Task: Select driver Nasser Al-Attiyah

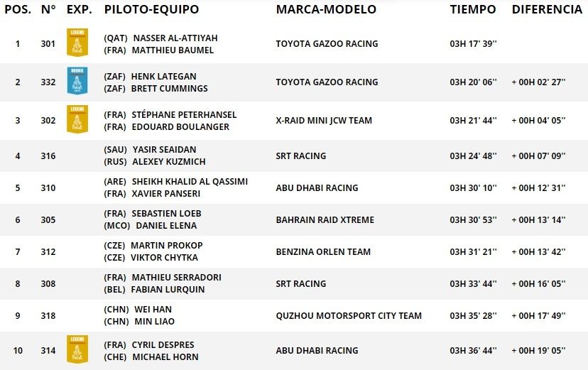Action: tap(175, 38)
